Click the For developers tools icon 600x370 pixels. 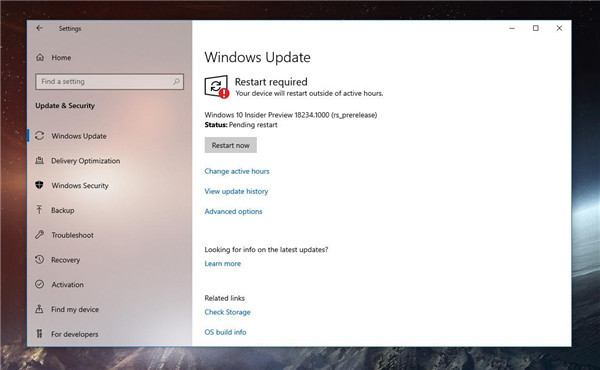pos(39,334)
